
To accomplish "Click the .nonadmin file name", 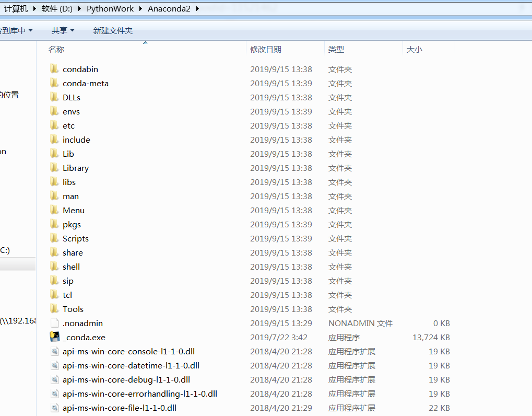I will 83,323.
